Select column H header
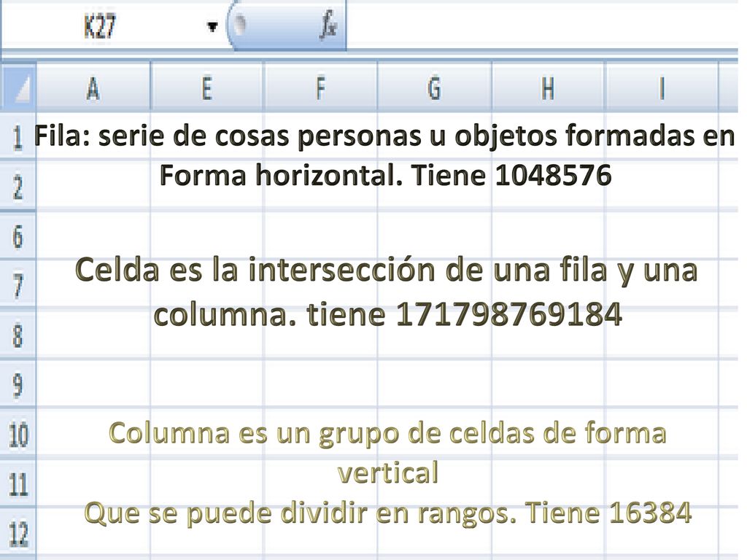747x560 pixels. pos(548,87)
